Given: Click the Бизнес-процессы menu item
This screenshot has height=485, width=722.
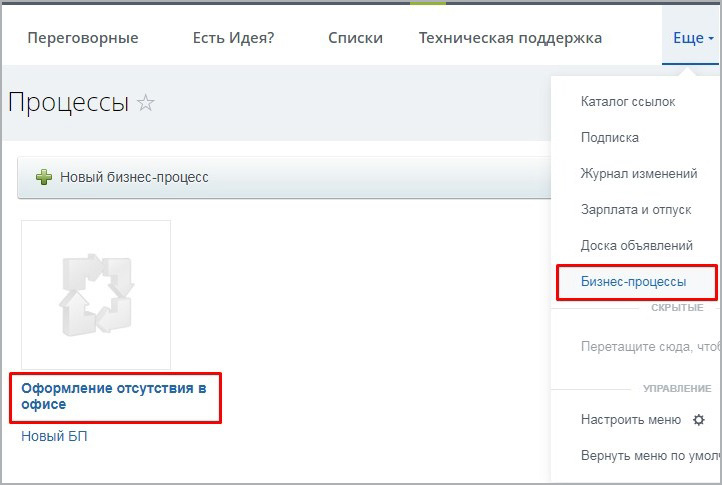Looking at the screenshot, I should pos(634,282).
